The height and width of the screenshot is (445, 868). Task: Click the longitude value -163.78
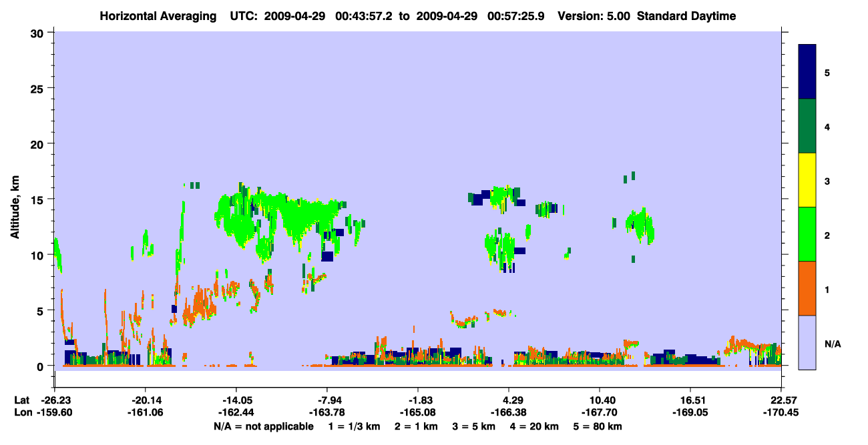tap(327, 412)
